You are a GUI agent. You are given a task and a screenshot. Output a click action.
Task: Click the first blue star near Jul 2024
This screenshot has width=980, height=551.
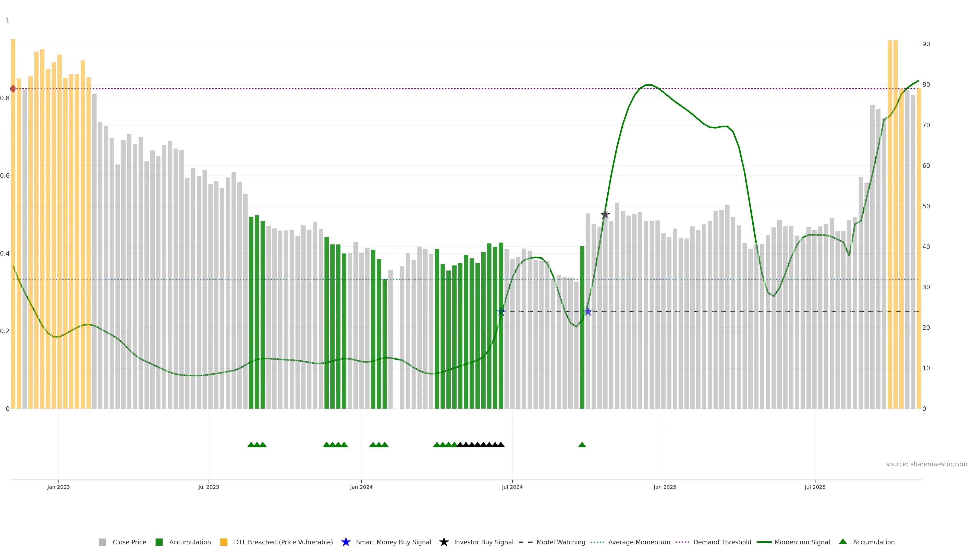501,311
